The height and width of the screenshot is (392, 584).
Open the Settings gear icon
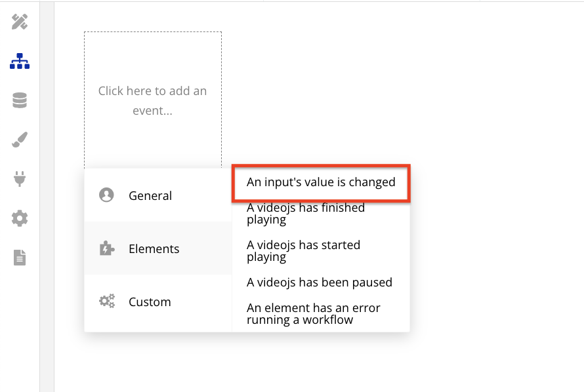(20, 218)
